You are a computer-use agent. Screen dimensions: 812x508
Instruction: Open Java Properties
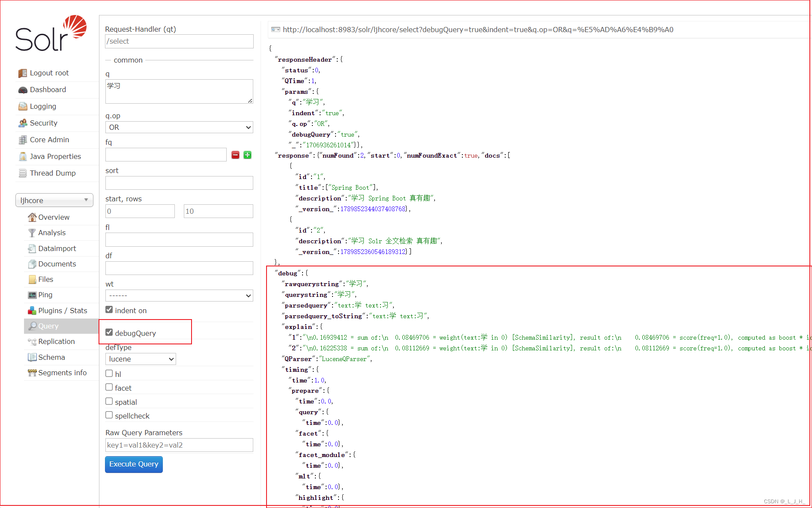[x=55, y=157]
